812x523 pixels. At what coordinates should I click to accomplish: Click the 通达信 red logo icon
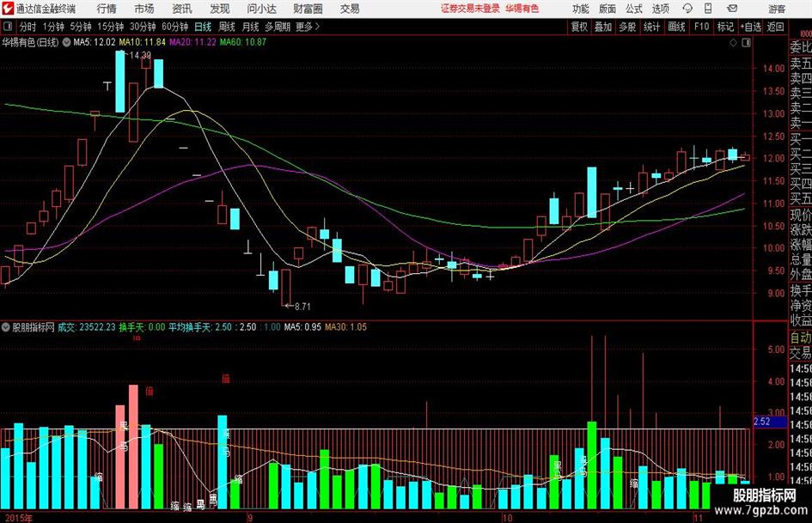pos(7,9)
